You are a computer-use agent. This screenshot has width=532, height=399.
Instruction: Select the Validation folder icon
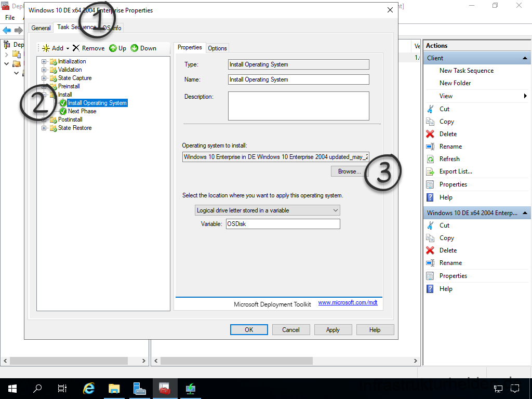54,70
